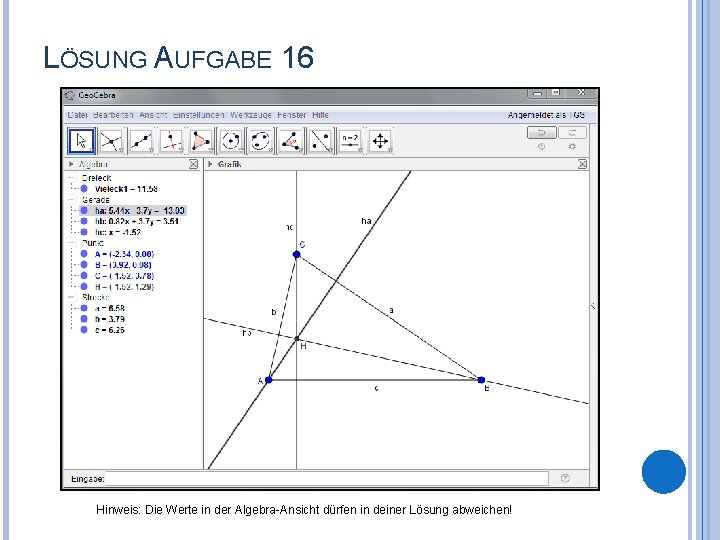This screenshot has width=720, height=540.
Task: Toggle visibility of segment a
Action: coord(84,308)
